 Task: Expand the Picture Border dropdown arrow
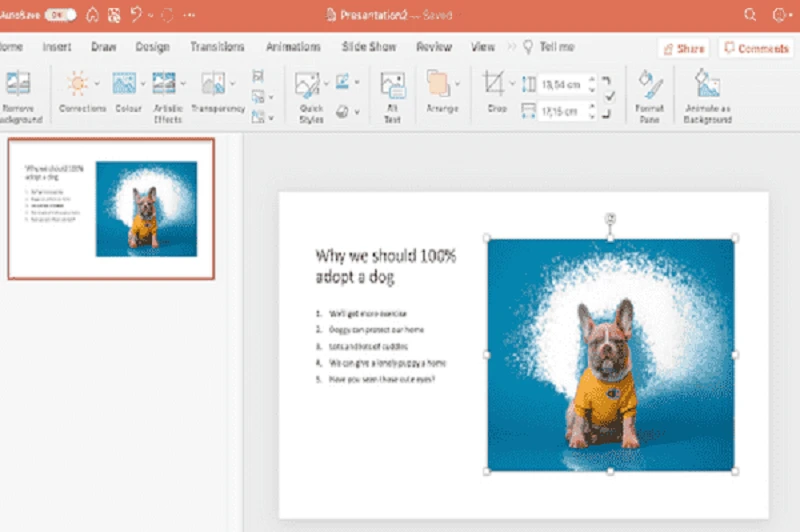pos(357,82)
